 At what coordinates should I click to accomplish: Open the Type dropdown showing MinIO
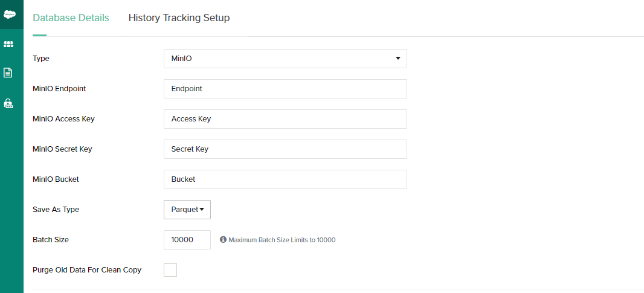point(285,59)
